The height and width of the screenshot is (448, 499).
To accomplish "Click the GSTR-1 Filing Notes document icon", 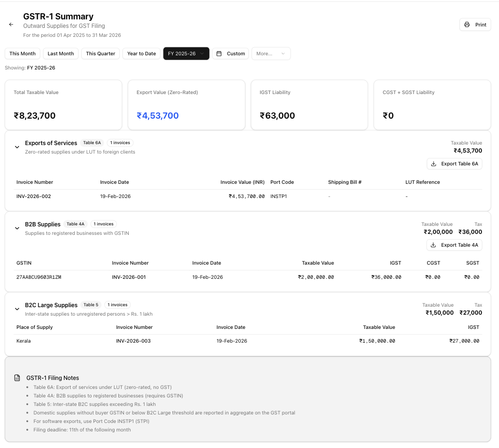I will point(17,378).
